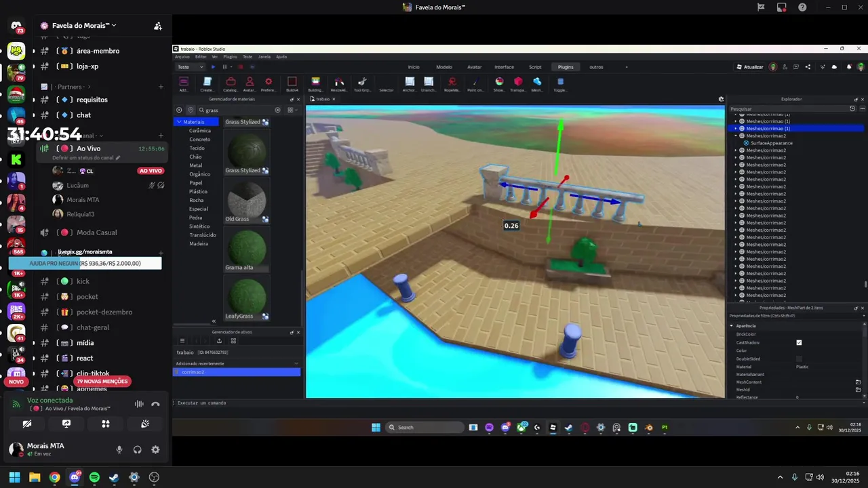Collapse the material category pane chevron
The width and height of the screenshot is (868, 488).
click(214, 321)
